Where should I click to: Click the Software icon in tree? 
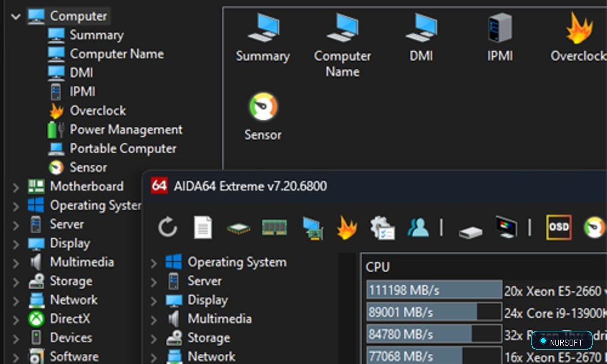click(x=36, y=356)
